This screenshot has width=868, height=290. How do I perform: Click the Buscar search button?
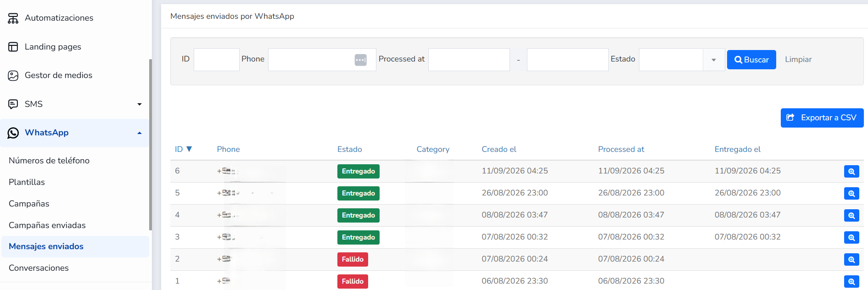click(751, 60)
